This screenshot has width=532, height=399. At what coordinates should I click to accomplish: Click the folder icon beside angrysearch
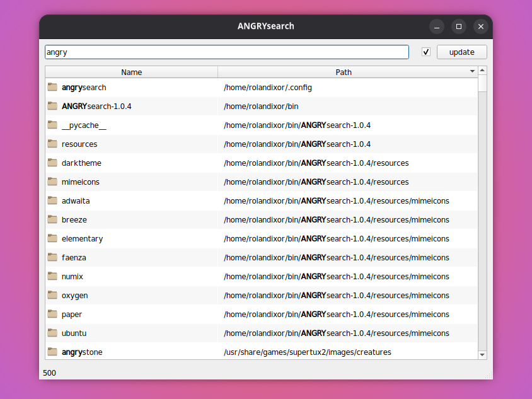coord(52,87)
